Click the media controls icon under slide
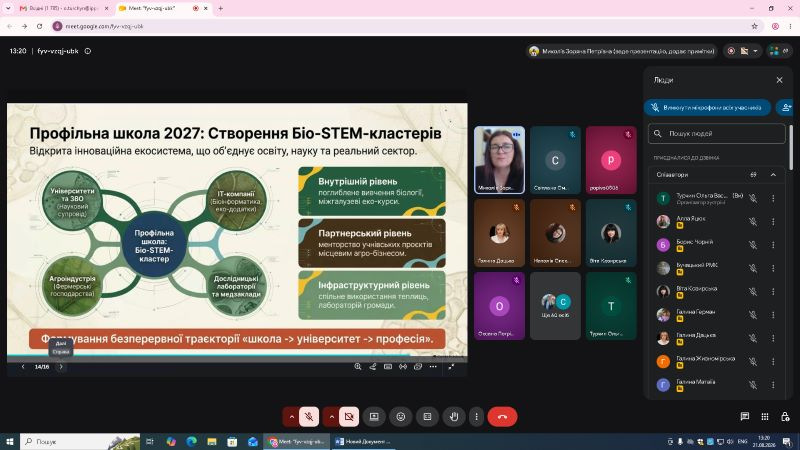This screenshot has height=450, width=800. [403, 366]
